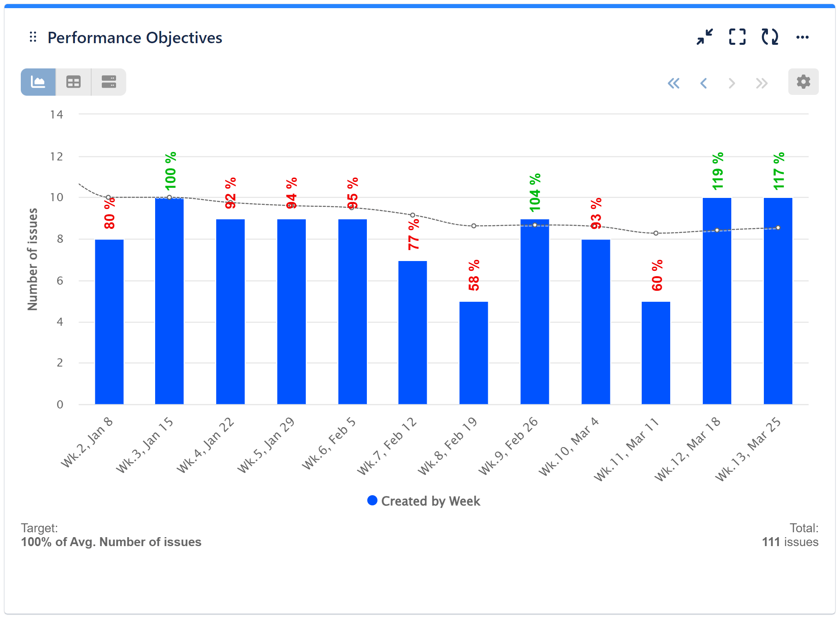Refresh the Performance Objectives gadget
The height and width of the screenshot is (619, 840).
coord(769,37)
